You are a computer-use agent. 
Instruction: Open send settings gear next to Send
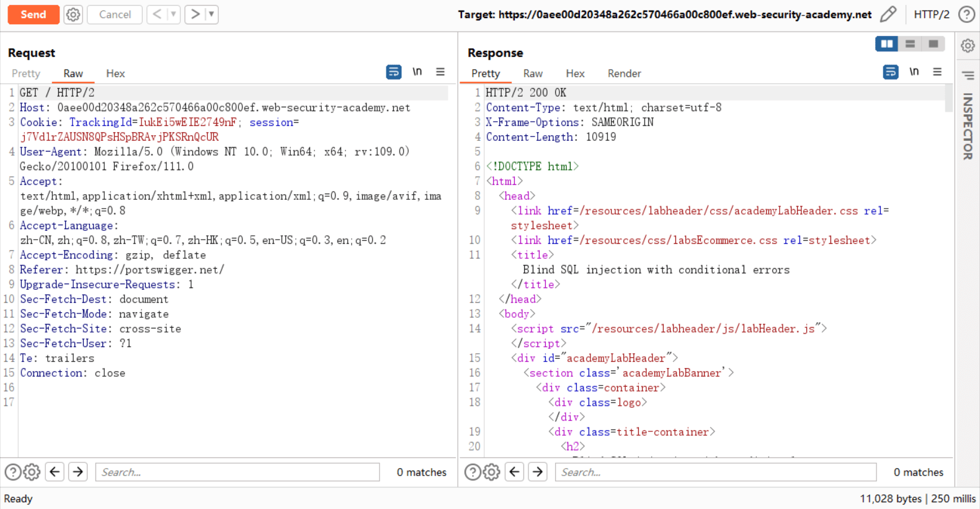coord(73,14)
